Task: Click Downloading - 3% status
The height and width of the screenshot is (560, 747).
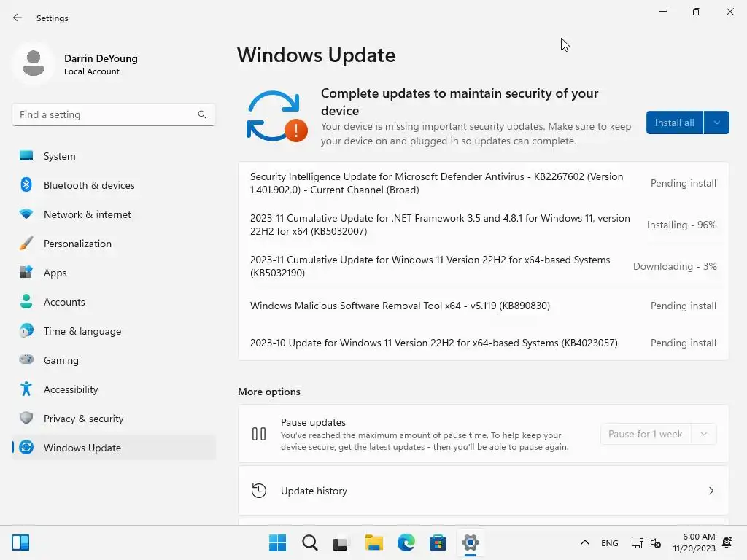Action: point(675,266)
